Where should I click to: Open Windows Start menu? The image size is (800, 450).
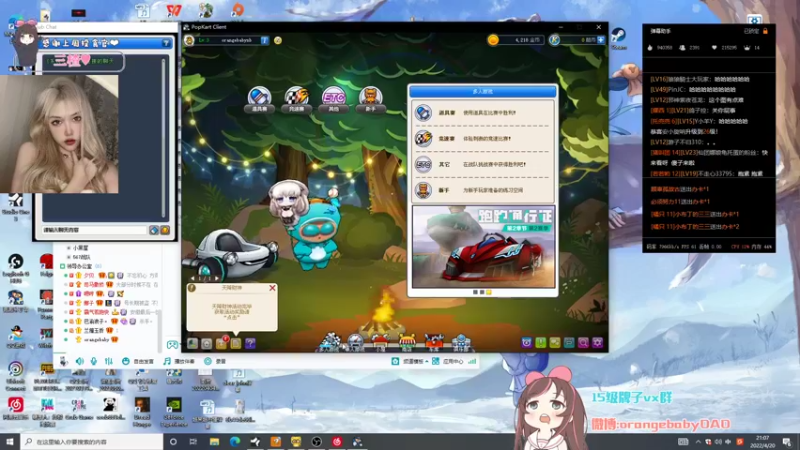10,441
